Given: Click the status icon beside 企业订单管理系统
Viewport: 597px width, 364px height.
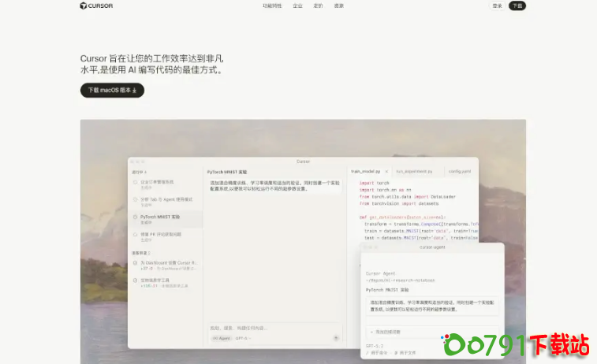Looking at the screenshot, I should coord(136,182).
